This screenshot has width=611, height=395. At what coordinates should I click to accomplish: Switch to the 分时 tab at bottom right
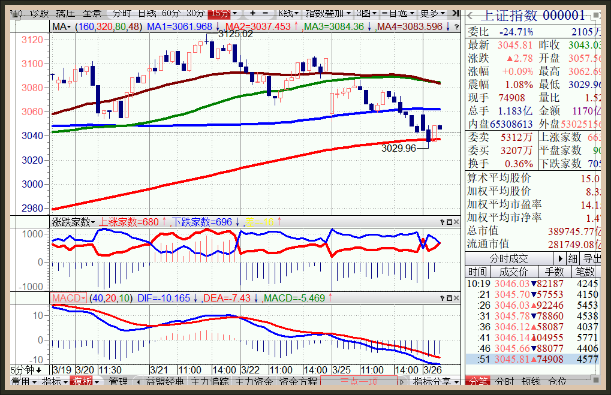point(505,381)
